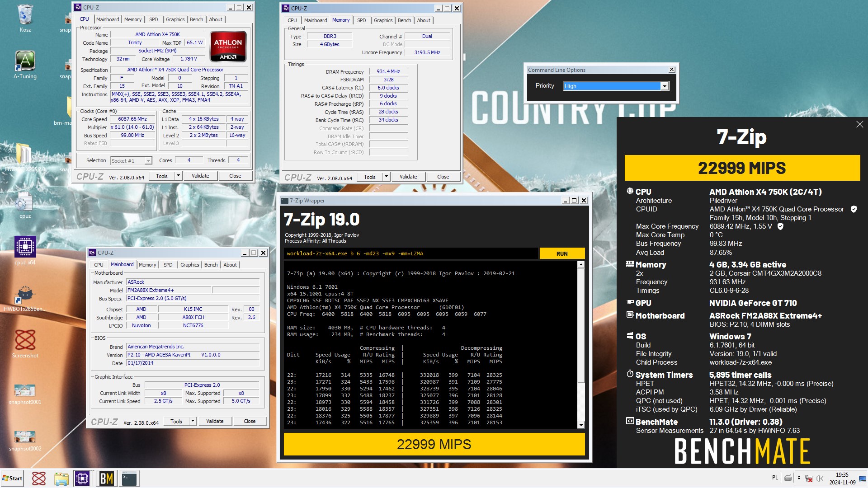Open the Priority dropdown set to High
Screen dimensions: 868x488
coord(616,86)
